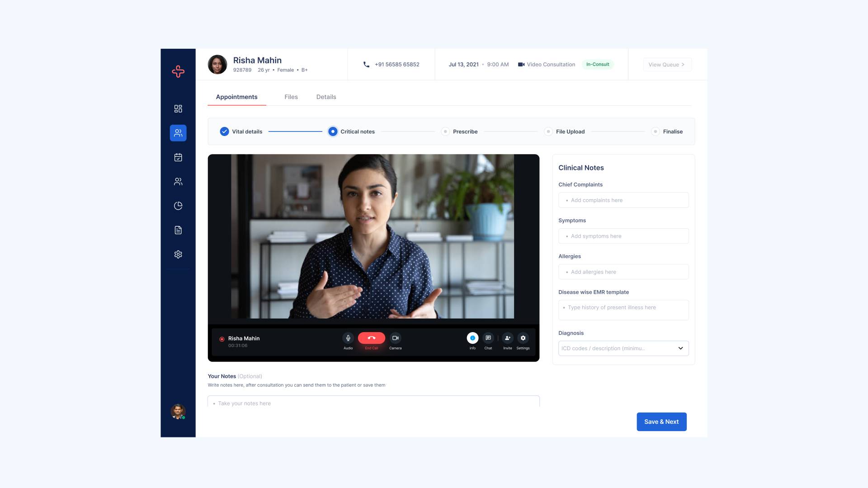Select the calendar appointments icon in sidebar
This screenshot has height=488, width=868.
point(178,157)
